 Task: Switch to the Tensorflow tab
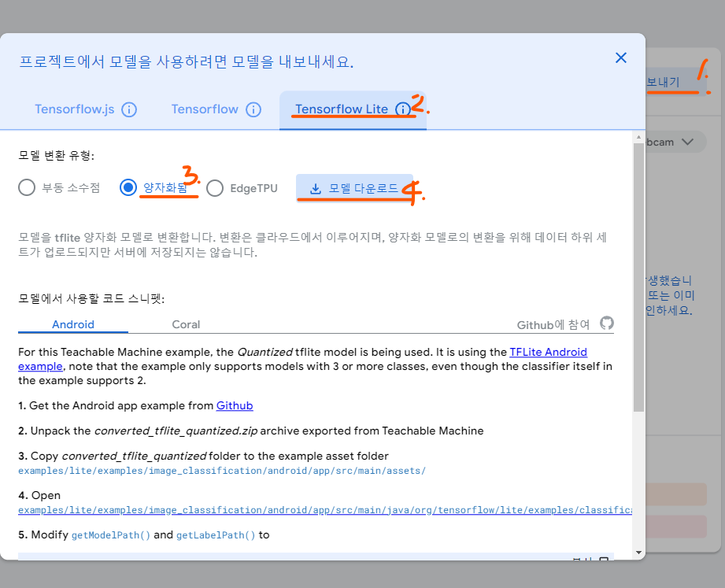point(205,109)
